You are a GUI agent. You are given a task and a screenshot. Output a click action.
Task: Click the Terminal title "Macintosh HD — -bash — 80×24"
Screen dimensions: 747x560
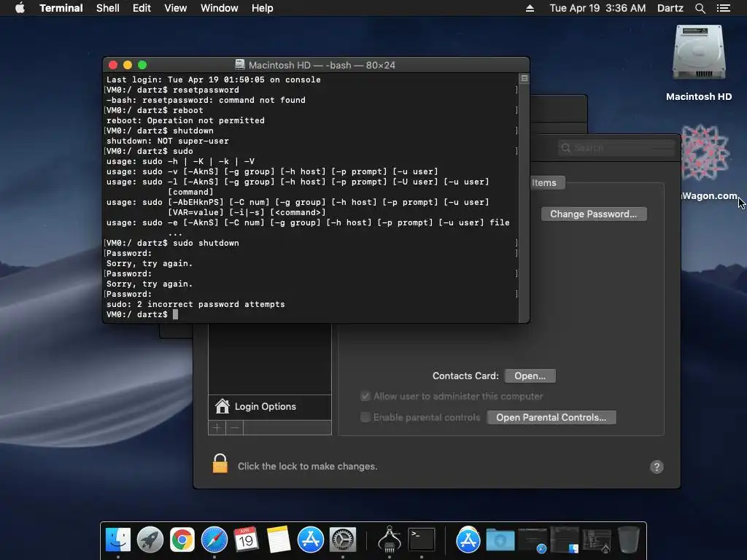coord(322,65)
